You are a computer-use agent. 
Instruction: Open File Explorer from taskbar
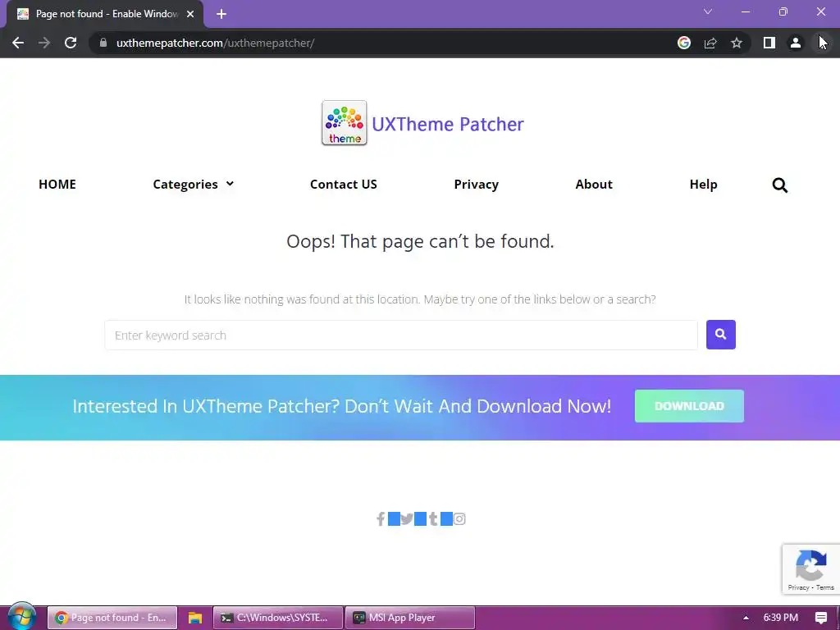pyautogui.click(x=195, y=618)
